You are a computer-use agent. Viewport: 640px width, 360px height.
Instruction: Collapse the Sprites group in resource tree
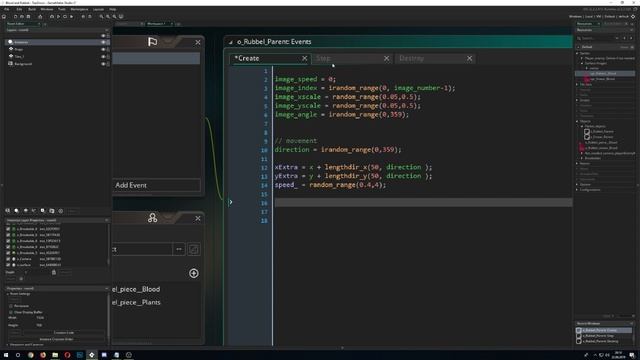coord(577,53)
